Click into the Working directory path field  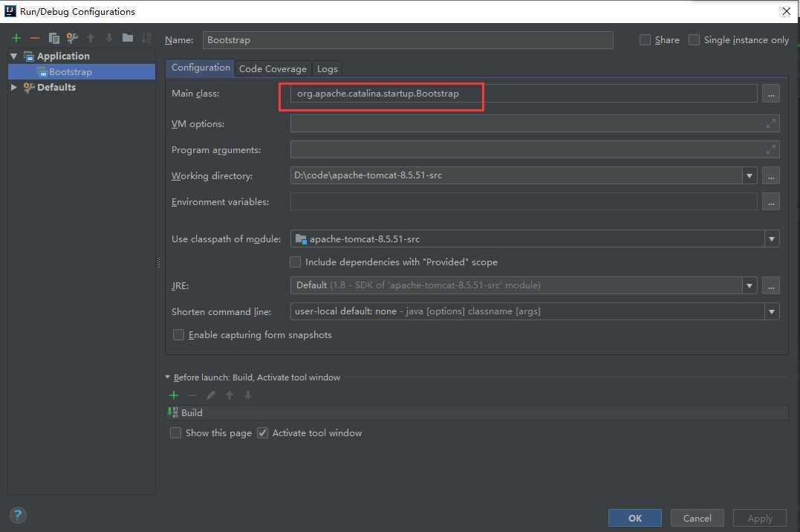click(x=516, y=175)
